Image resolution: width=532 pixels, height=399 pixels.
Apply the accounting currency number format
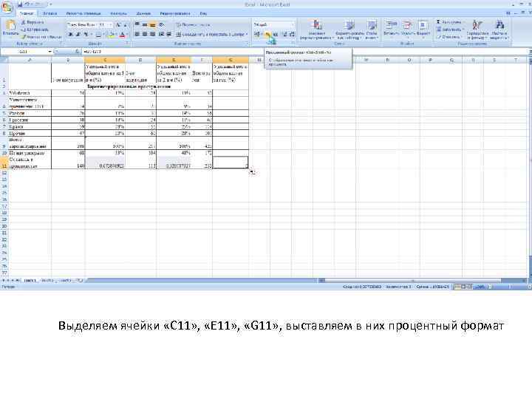coord(258,34)
